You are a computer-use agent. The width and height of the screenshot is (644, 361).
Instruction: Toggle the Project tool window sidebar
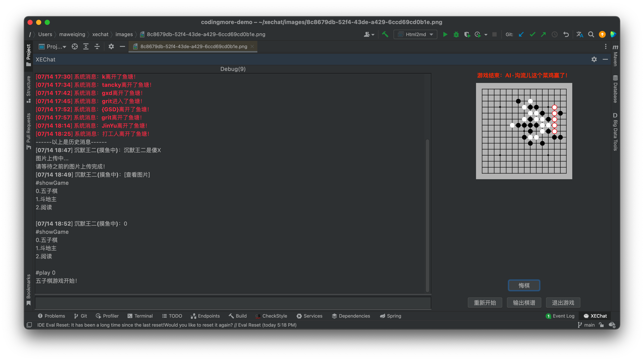tap(29, 55)
